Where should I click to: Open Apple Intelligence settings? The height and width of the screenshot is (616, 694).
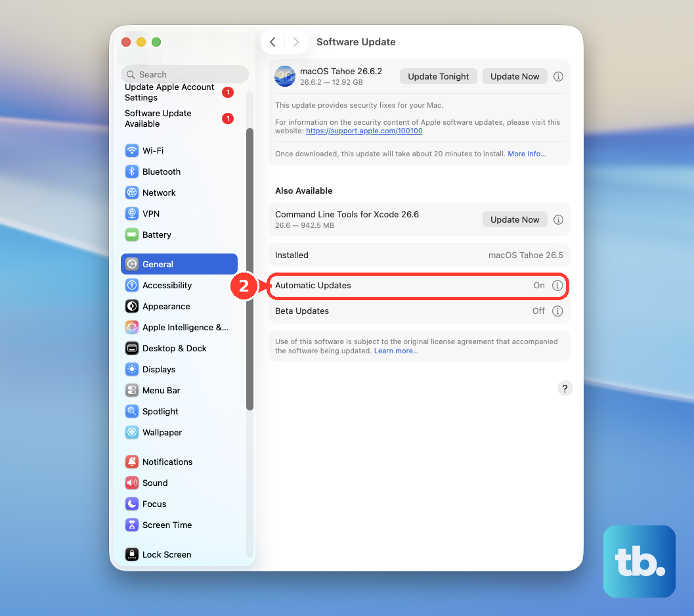(x=179, y=327)
